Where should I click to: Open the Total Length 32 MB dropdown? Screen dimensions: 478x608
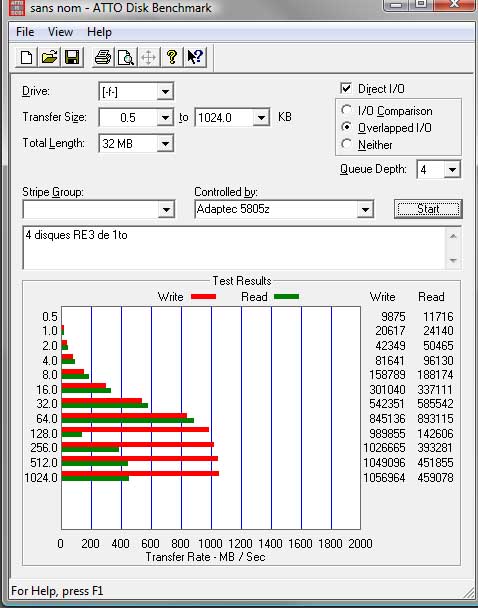coord(165,144)
